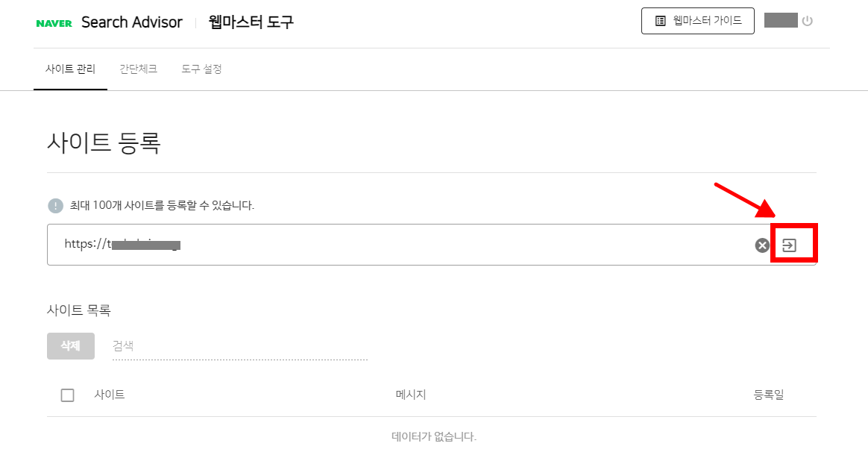Click the 등록일 column header
868x455 pixels.
point(769,395)
